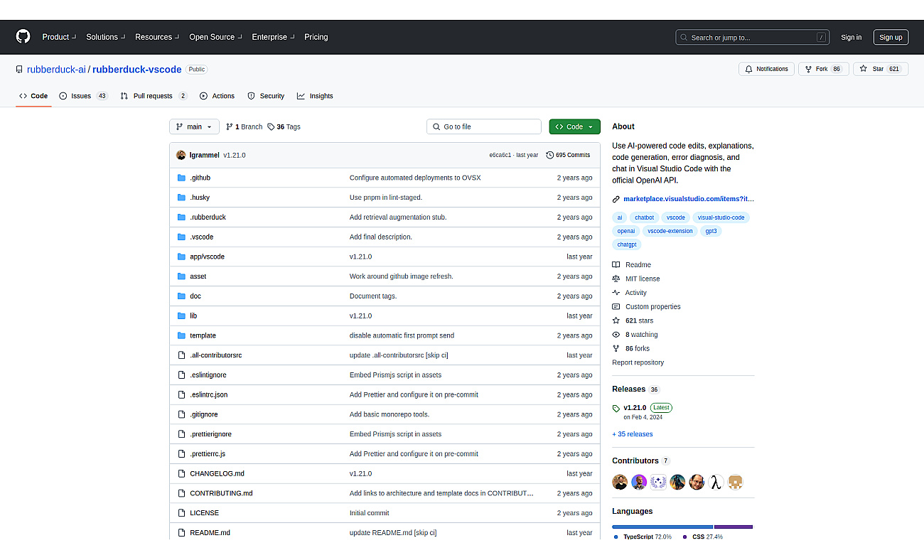Open the rubberduck-ai owner link
The image size is (924, 560).
[x=56, y=70]
